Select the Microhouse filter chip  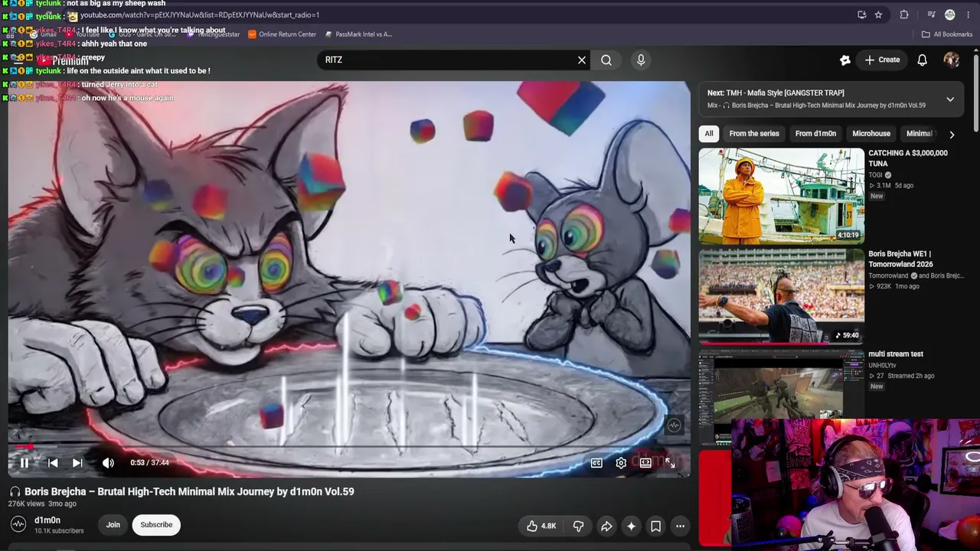(x=871, y=133)
